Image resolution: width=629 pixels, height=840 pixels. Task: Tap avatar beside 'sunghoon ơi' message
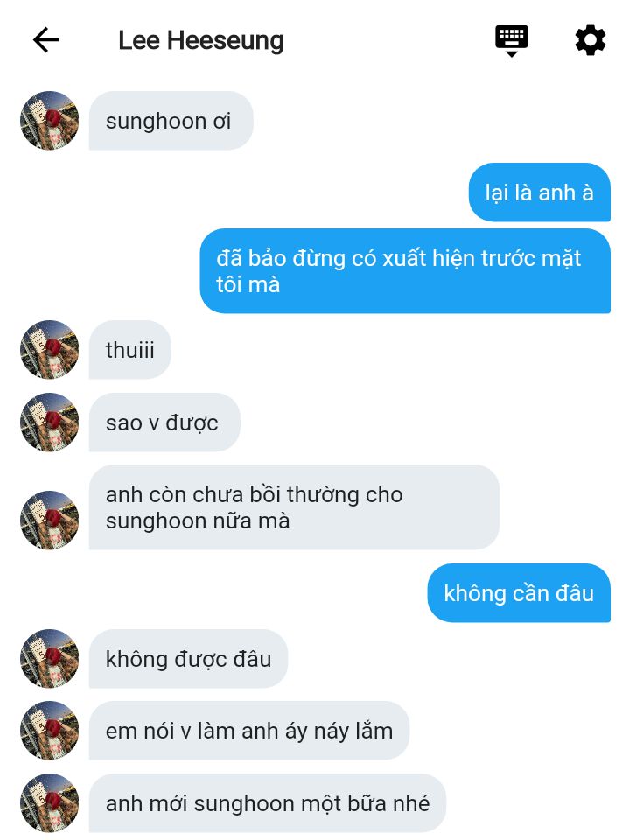[49, 121]
